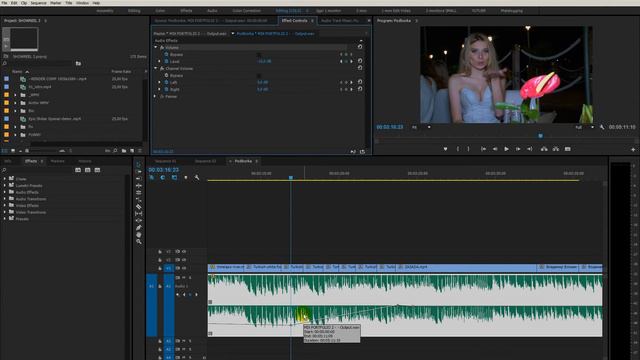Viewport: 640px width, 360px height.
Task: Click the Level value -13.3 dB
Action: click(264, 61)
